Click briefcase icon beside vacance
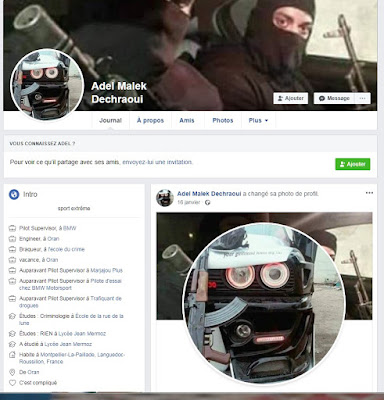The image size is (384, 400). [12, 260]
